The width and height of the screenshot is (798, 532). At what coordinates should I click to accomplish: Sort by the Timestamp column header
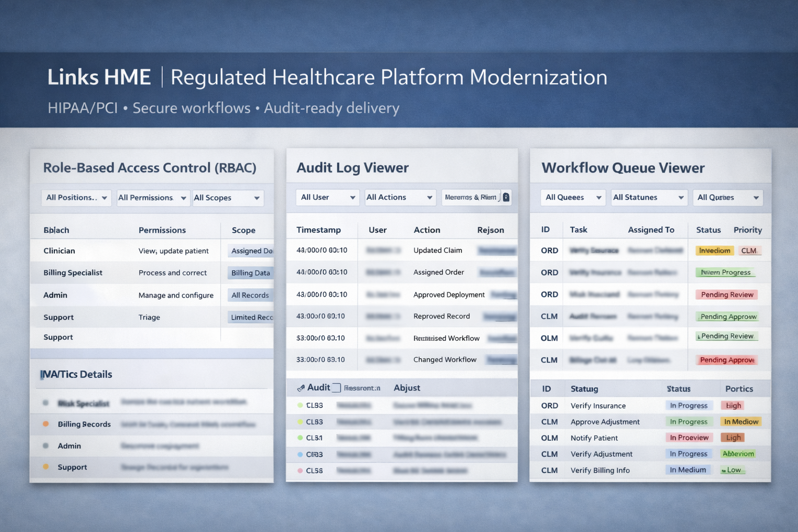318,230
